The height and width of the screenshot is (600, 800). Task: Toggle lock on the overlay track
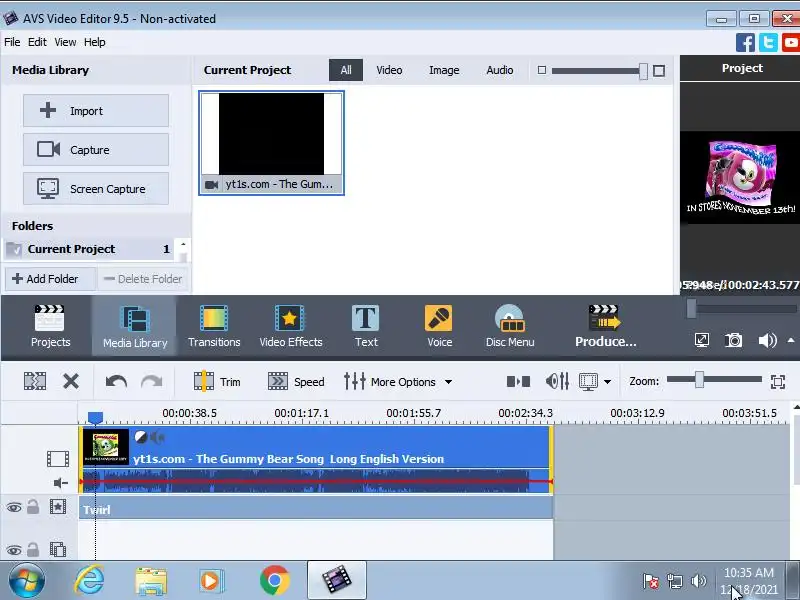[33, 549]
